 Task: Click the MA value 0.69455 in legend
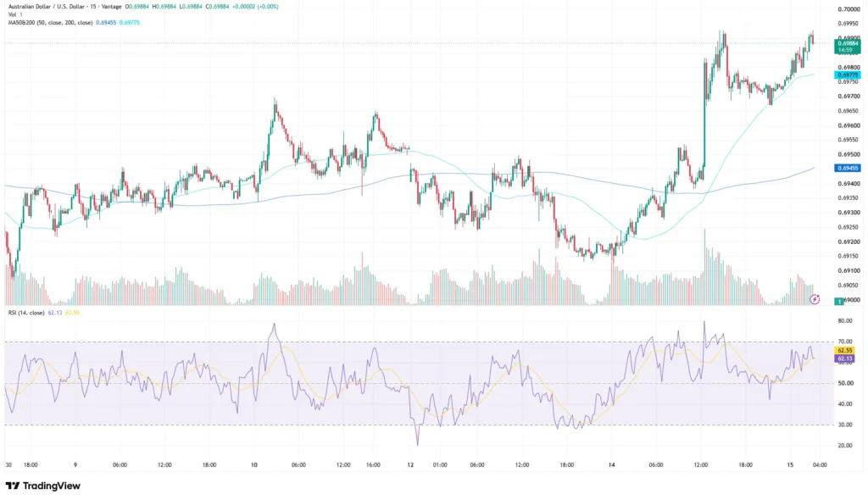click(106, 23)
